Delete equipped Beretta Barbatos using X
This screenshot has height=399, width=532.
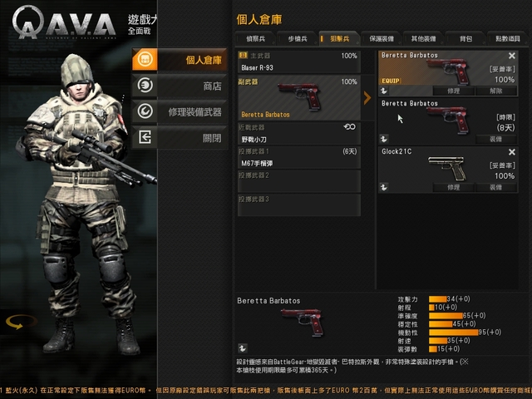pyautogui.click(x=512, y=56)
